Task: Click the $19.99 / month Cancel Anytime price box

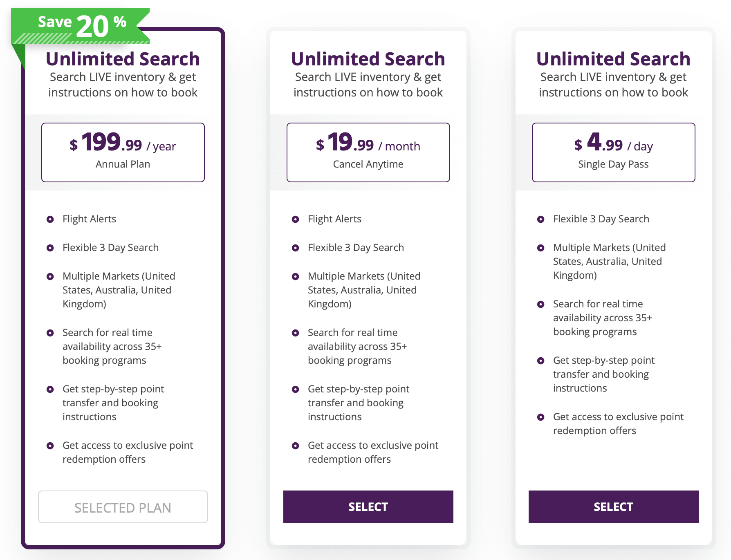Action: [x=368, y=152]
